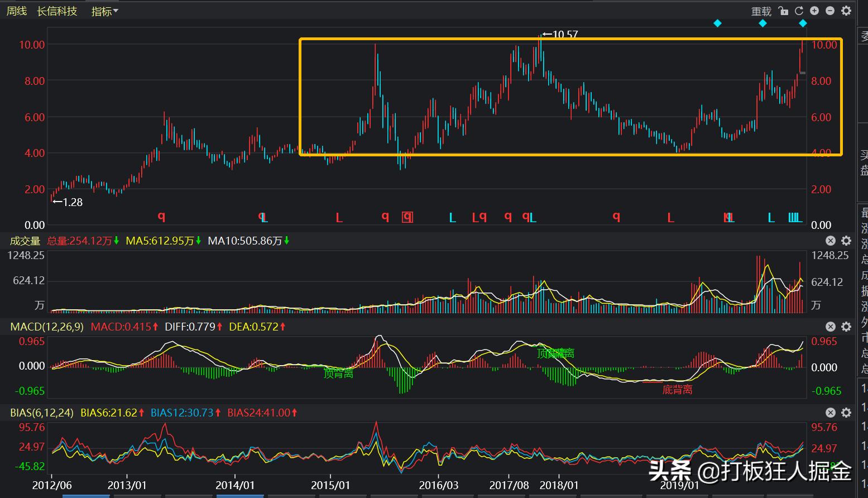Click the rightmost cyan diamond marker

[x=803, y=23]
